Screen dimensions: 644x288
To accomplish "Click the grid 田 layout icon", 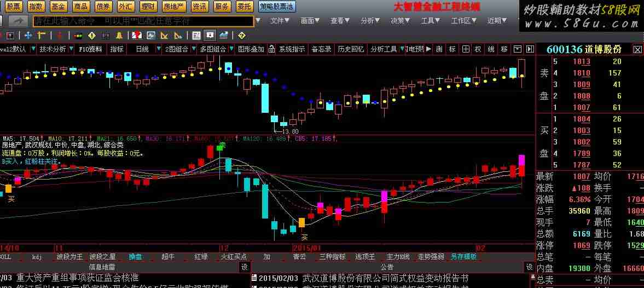I will [x=465, y=49].
